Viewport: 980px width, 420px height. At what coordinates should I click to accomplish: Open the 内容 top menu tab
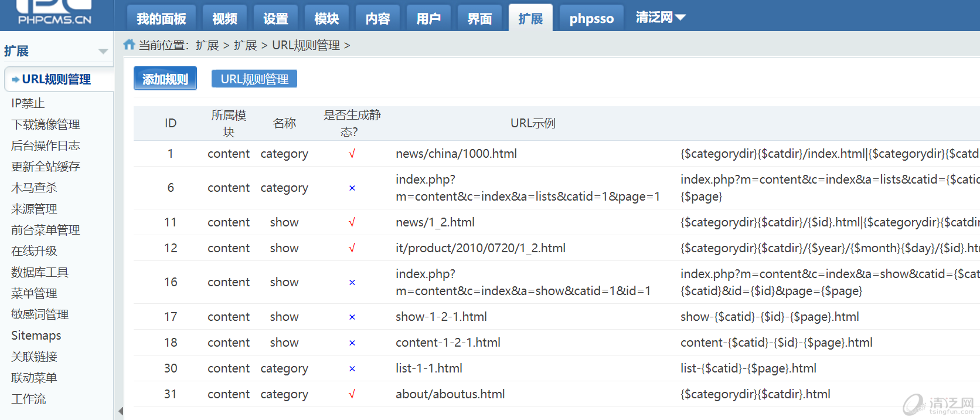click(x=377, y=19)
